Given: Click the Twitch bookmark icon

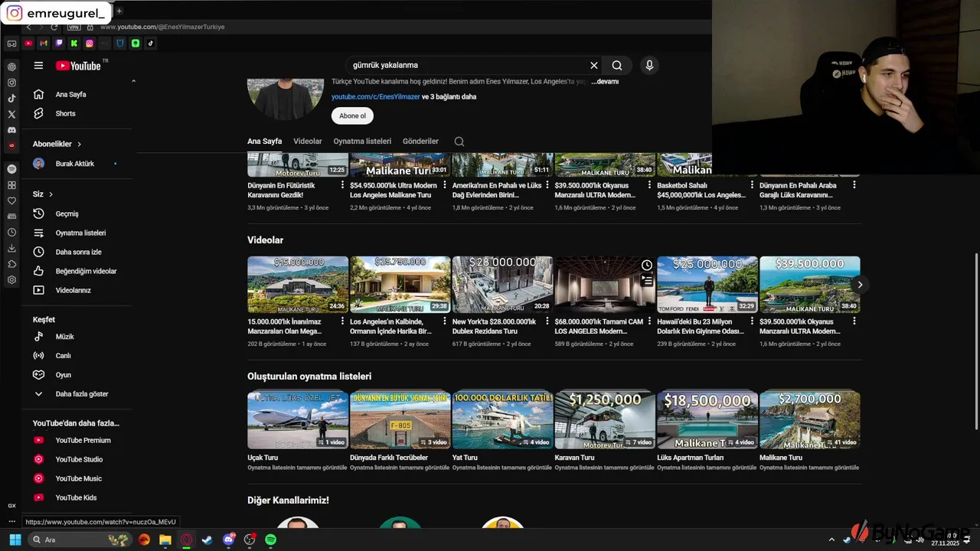Looking at the screenshot, I should pyautogui.click(x=59, y=44).
